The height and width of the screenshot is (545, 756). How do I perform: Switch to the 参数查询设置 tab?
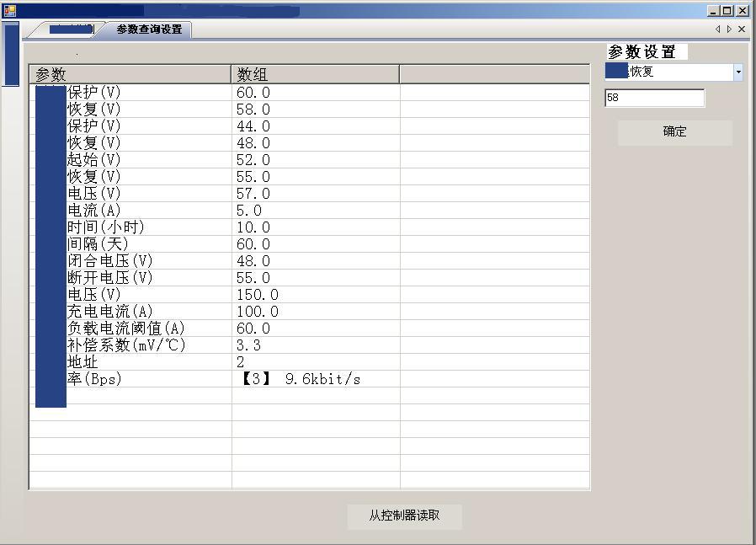coord(148,29)
